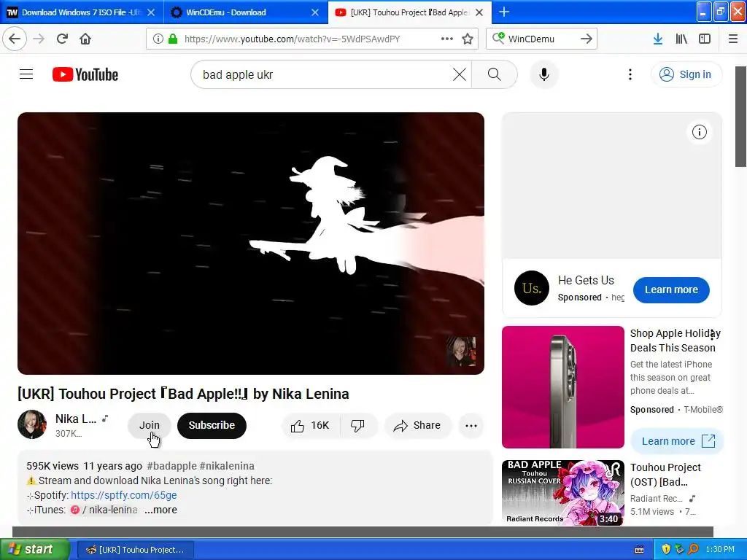Open the Spotify link sptfy.com/65ge
The height and width of the screenshot is (560, 747).
point(124,495)
